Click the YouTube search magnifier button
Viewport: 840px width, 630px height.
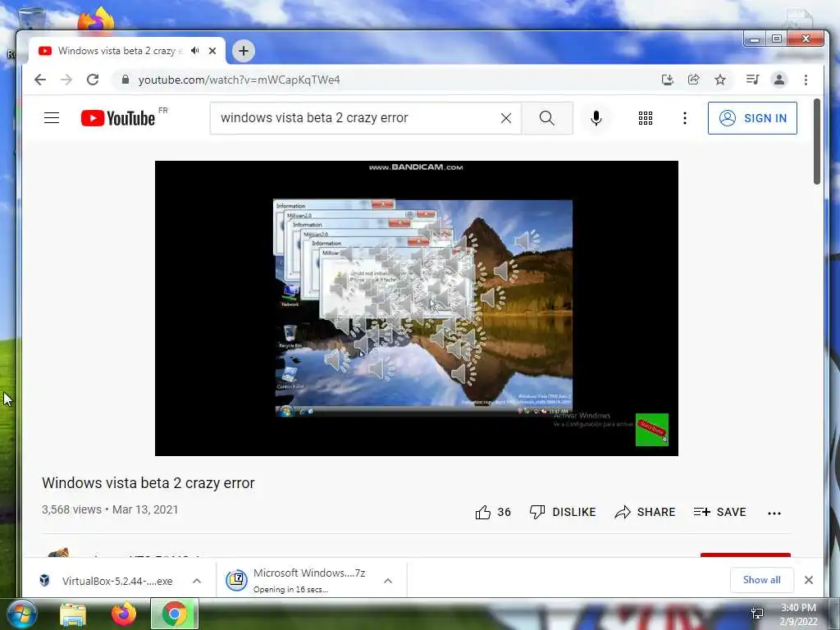[547, 118]
